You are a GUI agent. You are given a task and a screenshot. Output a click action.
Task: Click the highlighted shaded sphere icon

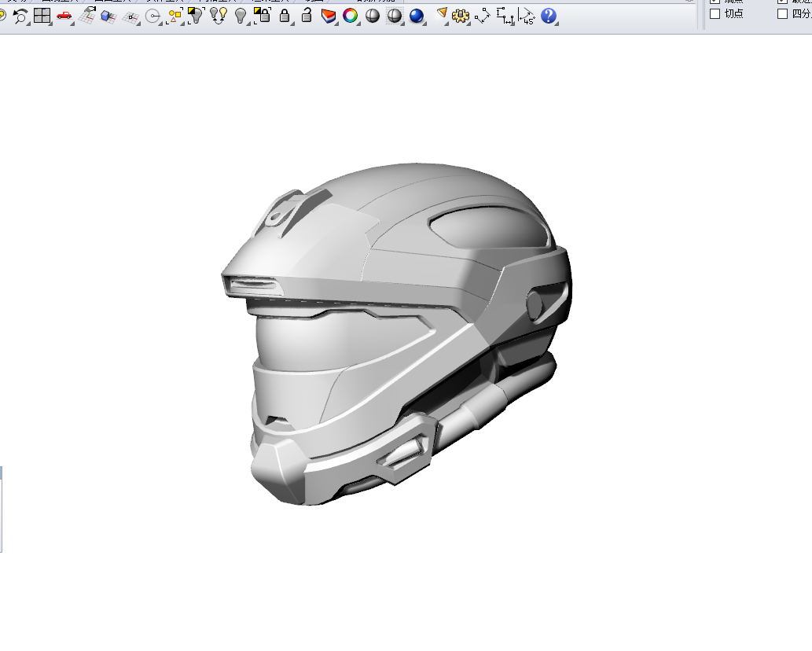(x=395, y=16)
